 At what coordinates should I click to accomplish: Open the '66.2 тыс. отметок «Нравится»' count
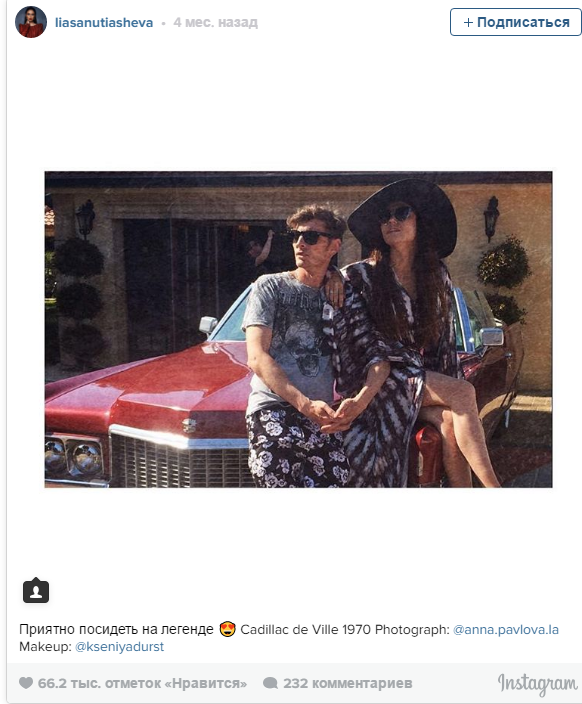pyautogui.click(x=142, y=683)
